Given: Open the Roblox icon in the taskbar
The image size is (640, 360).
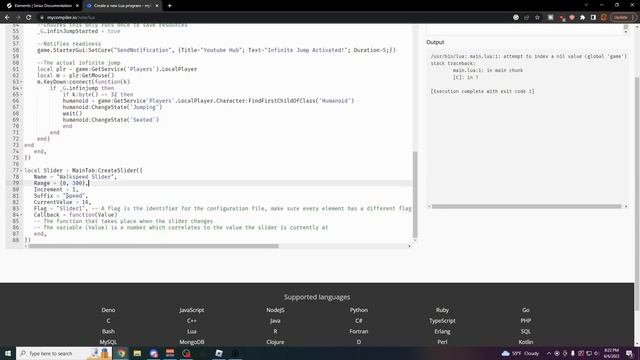Looking at the screenshot, I should (219, 353).
